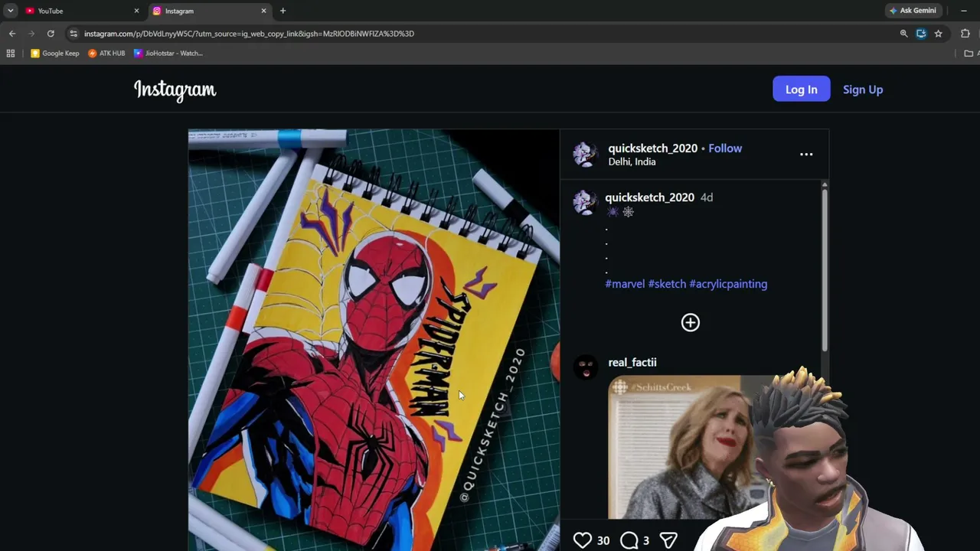The height and width of the screenshot is (551, 980).
Task: Close the Instagram tab
Action: click(263, 11)
